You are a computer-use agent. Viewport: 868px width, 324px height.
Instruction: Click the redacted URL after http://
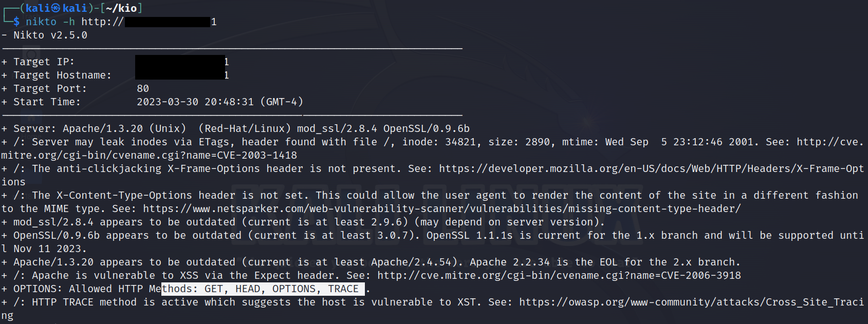point(168,22)
